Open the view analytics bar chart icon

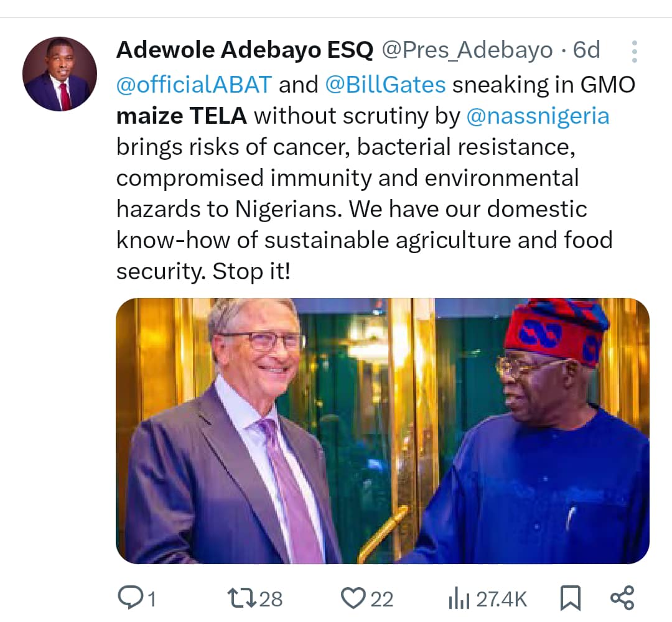coord(459,599)
